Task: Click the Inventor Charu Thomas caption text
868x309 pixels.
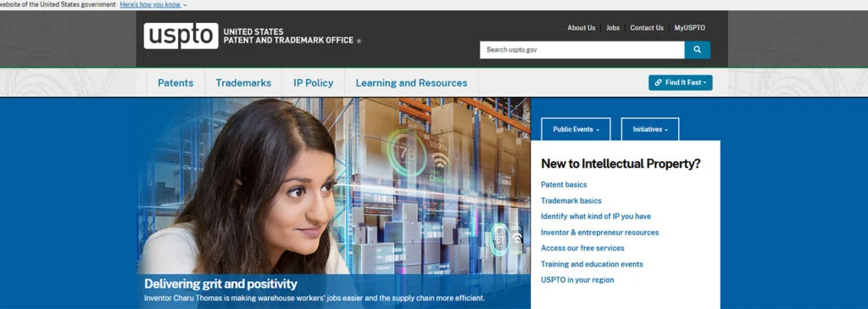Action: [x=314, y=298]
